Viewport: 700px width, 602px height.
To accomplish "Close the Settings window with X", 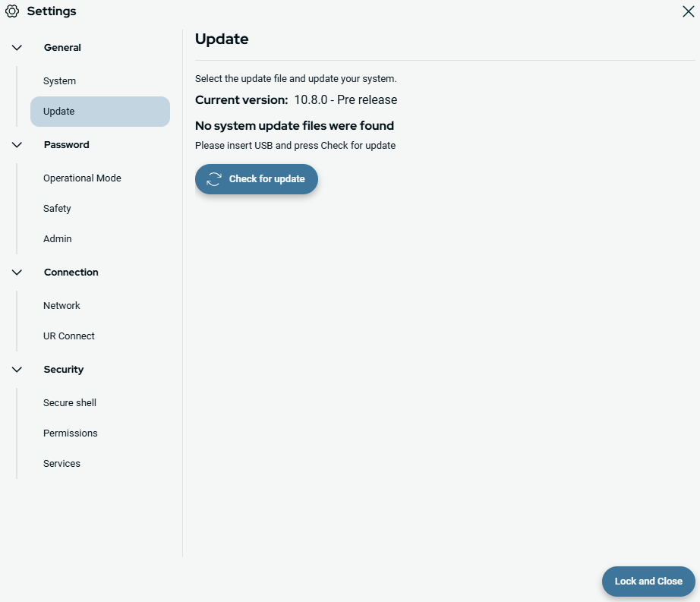I will tap(688, 11).
